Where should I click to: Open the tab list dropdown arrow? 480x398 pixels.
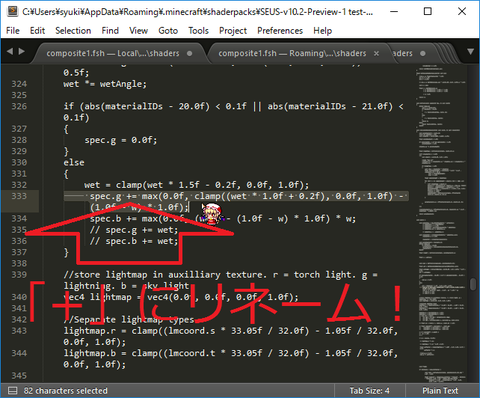click(470, 52)
